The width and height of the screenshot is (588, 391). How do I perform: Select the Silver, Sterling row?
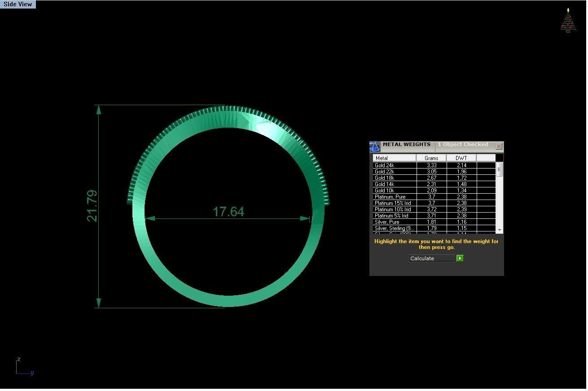(434, 228)
